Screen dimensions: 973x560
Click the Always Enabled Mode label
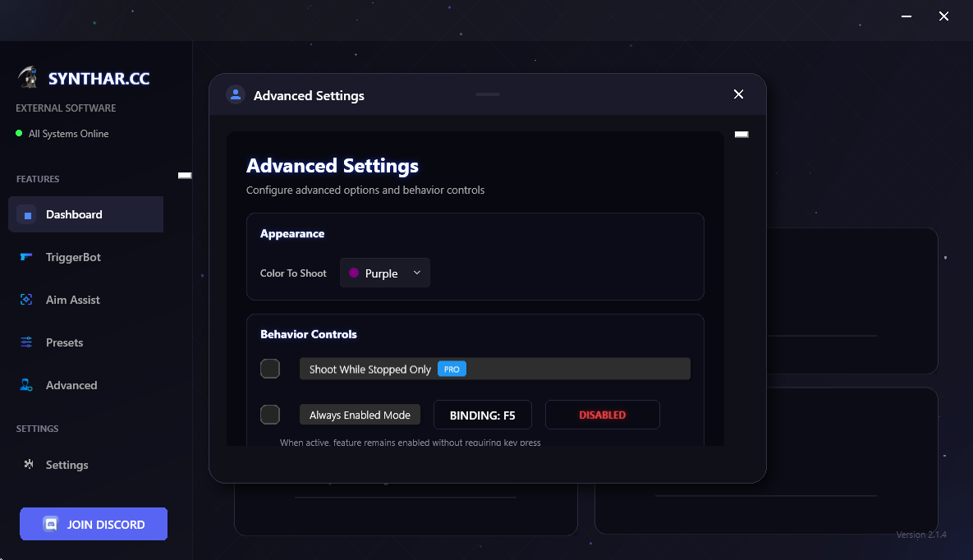[x=360, y=415]
